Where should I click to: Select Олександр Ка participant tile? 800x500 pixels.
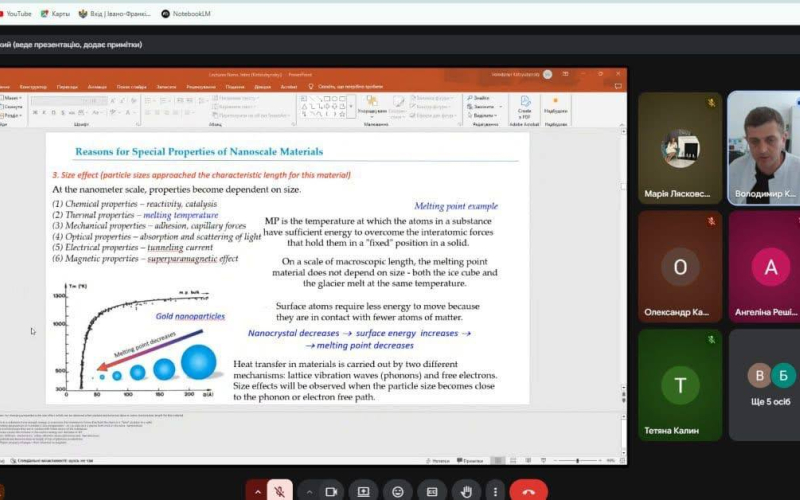(x=680, y=267)
